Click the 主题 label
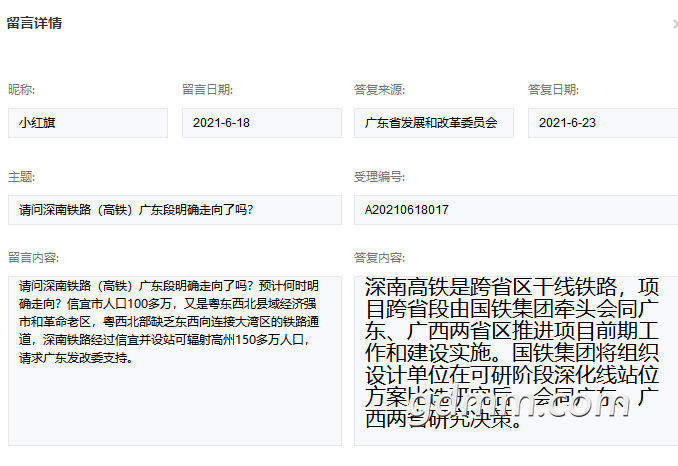This screenshot has height=466, width=678. click(x=21, y=177)
